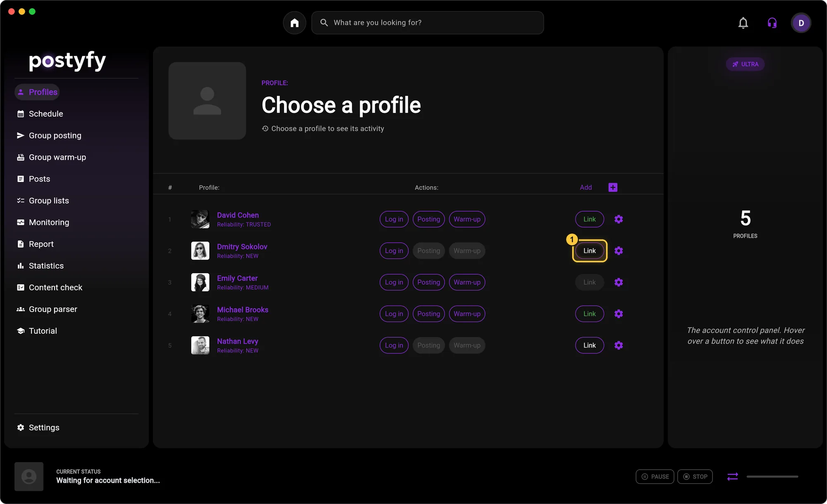Viewport: 827px width, 504px height.
Task: Open settings gear for Nathan Levy
Action: click(x=619, y=345)
